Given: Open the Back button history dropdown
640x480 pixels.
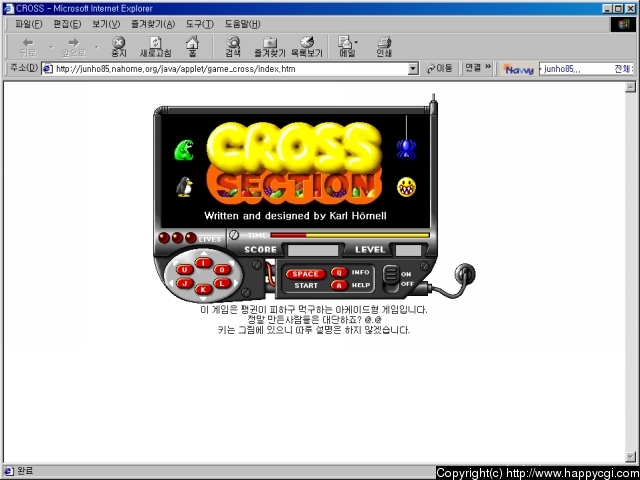Looking at the screenshot, I should [51, 47].
